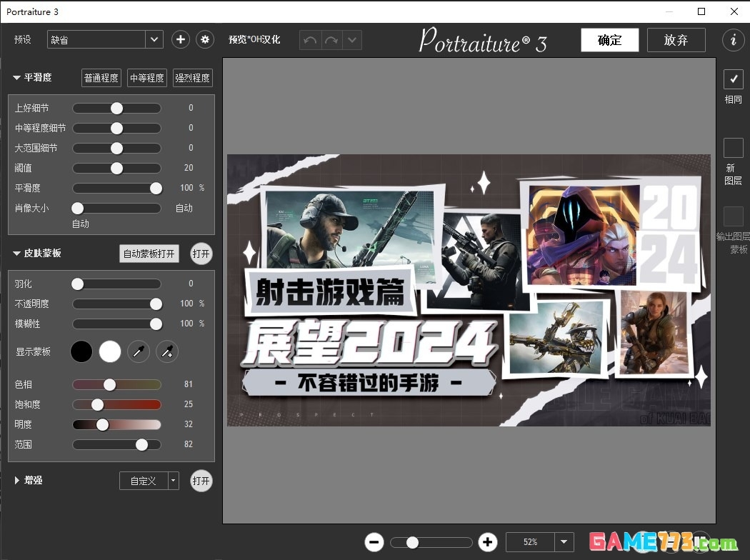This screenshot has width=750, height=560.
Task: Click the undo arrow icon
Action: tap(310, 40)
